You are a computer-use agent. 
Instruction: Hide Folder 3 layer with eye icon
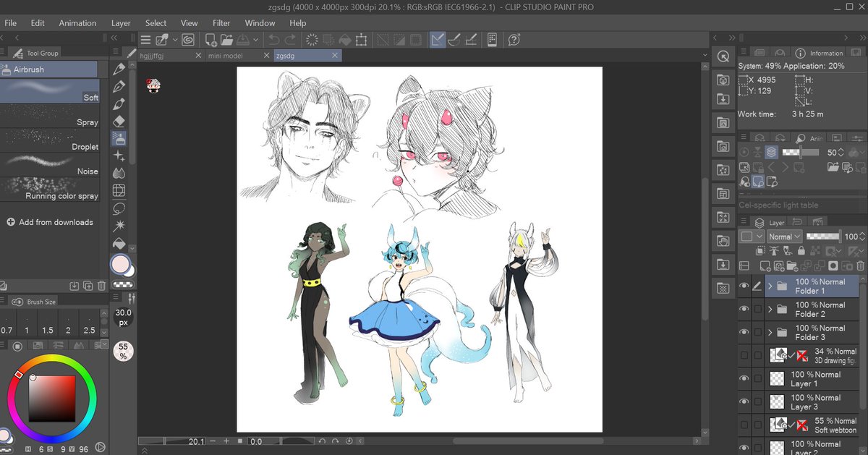tap(744, 333)
